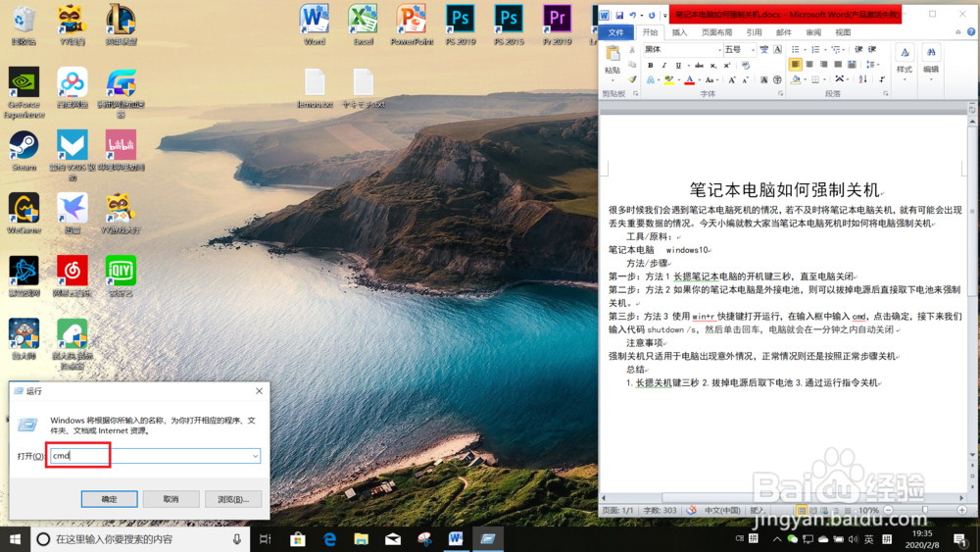Click the Increase Indent icon
The image size is (980, 552).
coord(872,49)
